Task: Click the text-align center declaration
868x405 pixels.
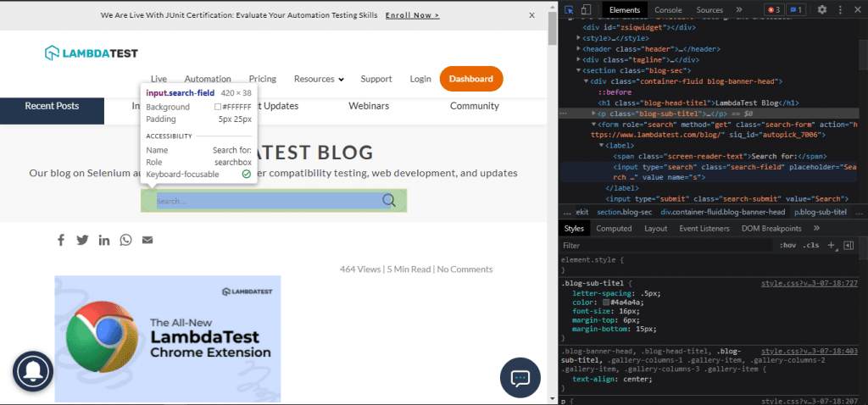Action: tap(610, 379)
